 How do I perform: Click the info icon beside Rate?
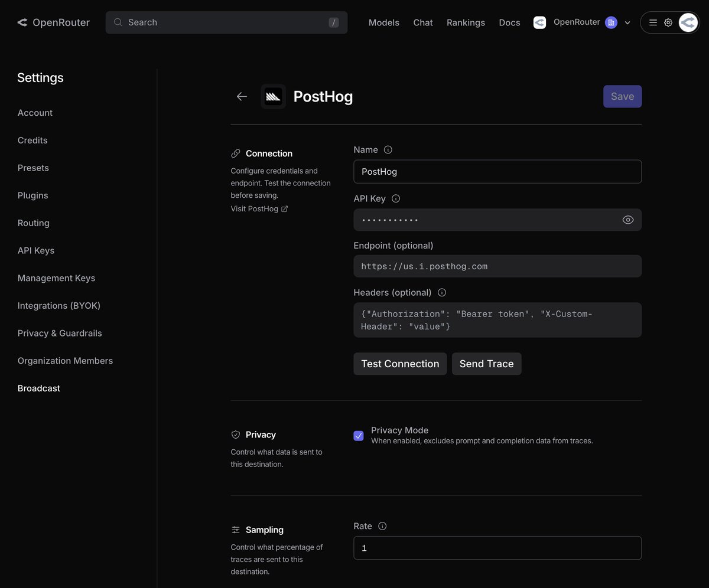[x=382, y=526]
